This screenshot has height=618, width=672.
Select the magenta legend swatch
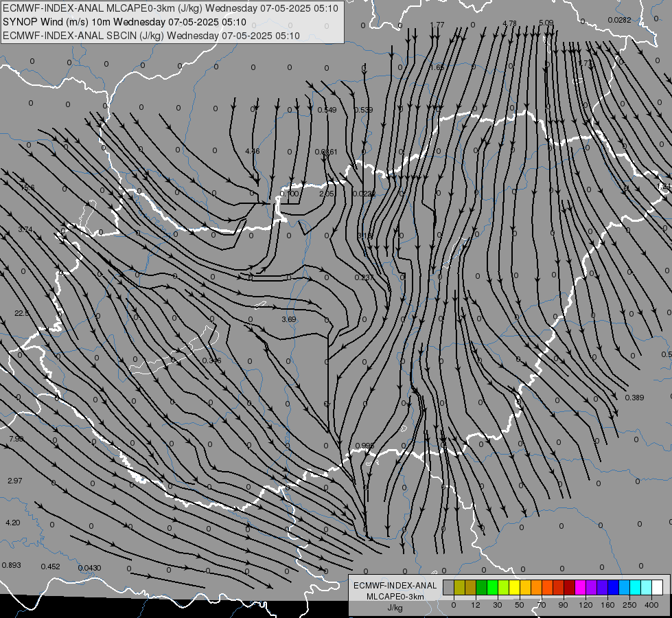pos(580,588)
